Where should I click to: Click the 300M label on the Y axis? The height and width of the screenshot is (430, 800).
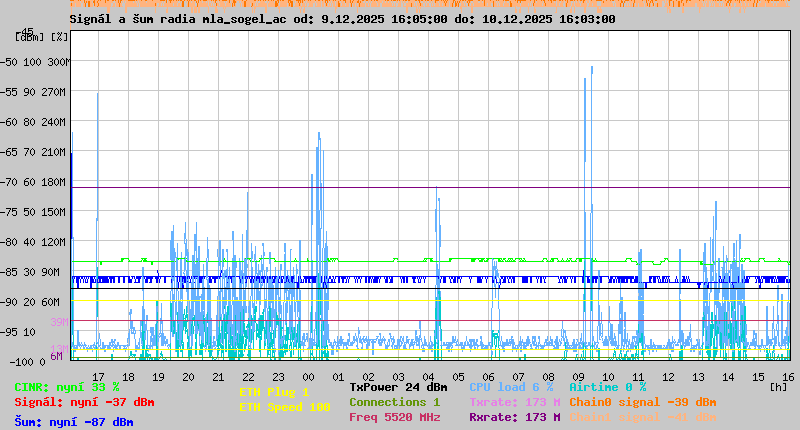(58, 62)
